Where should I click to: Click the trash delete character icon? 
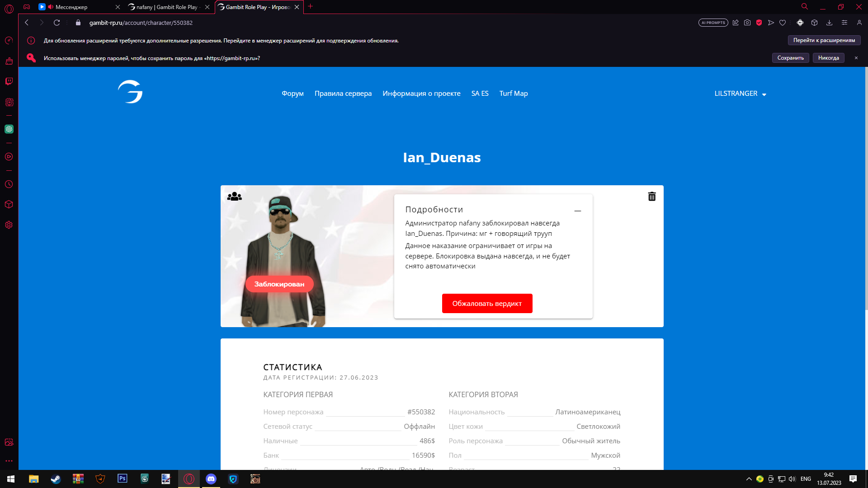coord(652,197)
